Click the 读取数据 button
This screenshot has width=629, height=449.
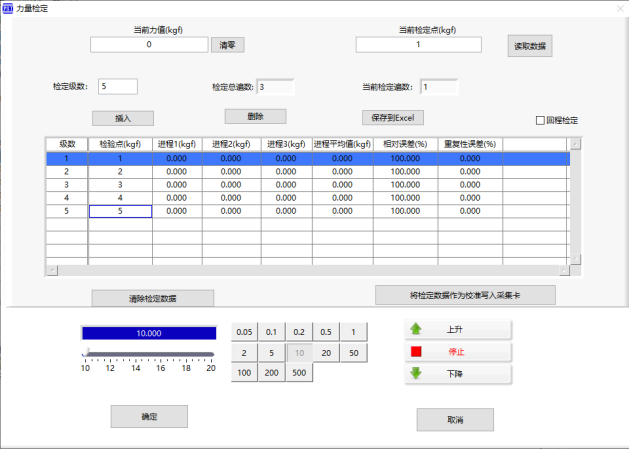click(529, 46)
